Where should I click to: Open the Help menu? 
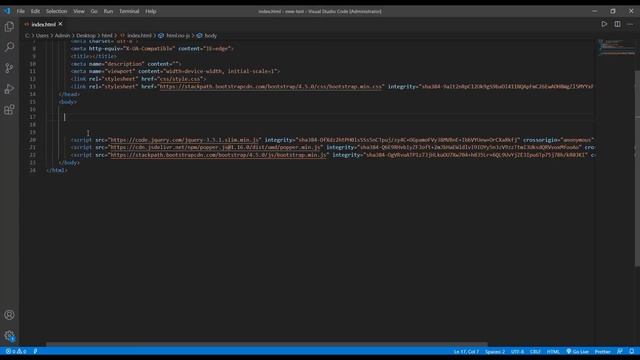pyautogui.click(x=151, y=11)
